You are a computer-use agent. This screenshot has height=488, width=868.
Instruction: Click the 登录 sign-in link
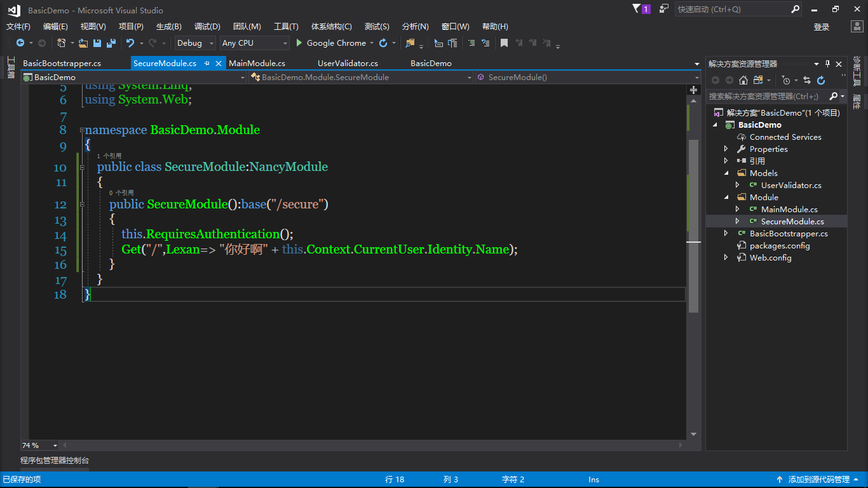tap(822, 27)
